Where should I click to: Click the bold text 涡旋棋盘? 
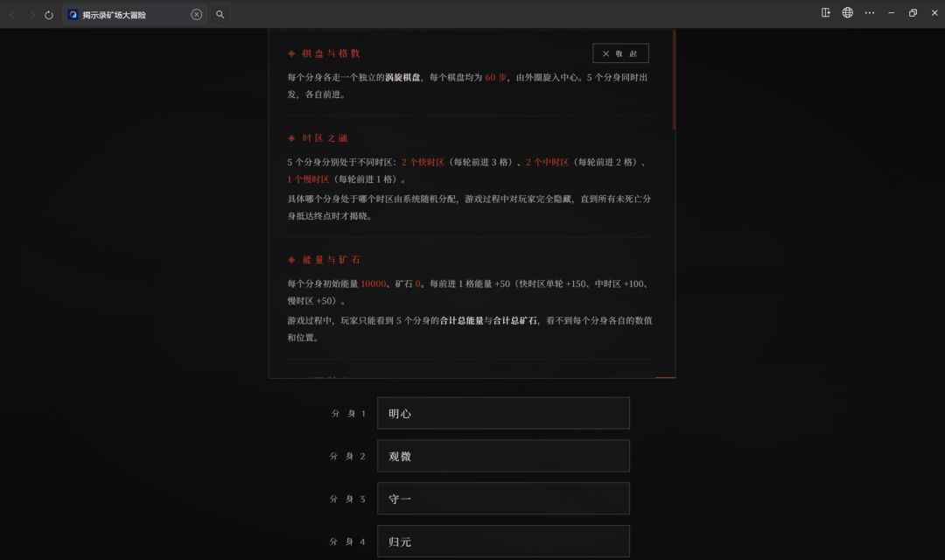[x=402, y=77]
